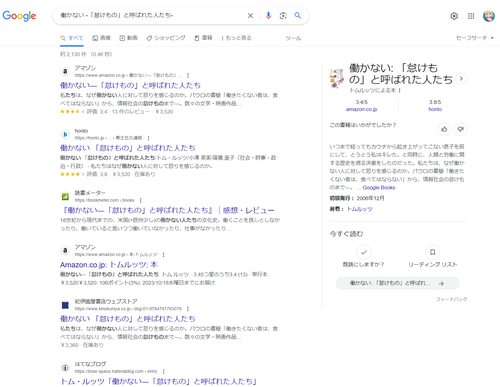Image resolution: width=500 pixels, height=387 pixels.
Task: Open the ツール options
Action: click(x=293, y=38)
